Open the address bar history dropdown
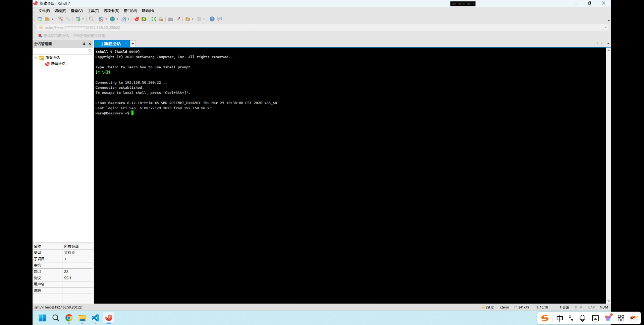The width and height of the screenshot is (644, 325). (x=606, y=27)
